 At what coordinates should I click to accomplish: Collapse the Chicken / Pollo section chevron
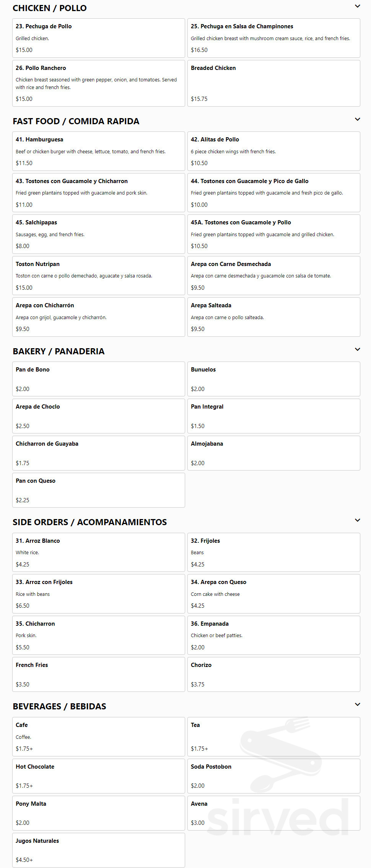[357, 6]
